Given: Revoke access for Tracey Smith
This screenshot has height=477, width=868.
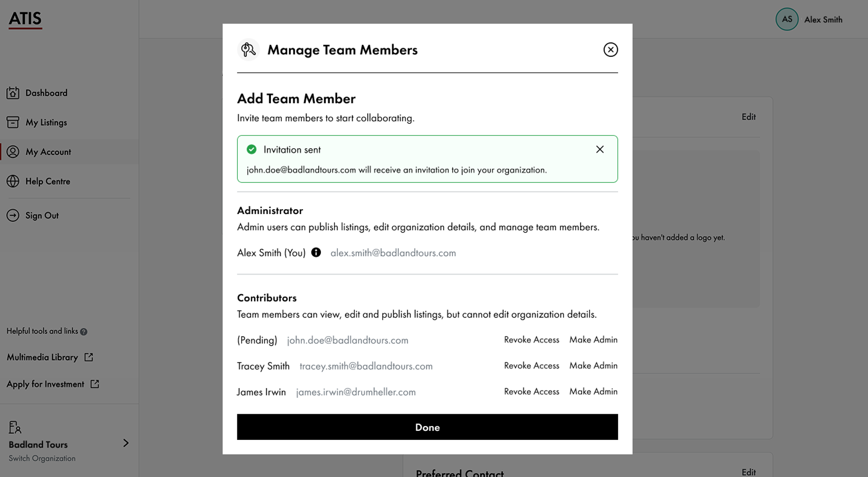Looking at the screenshot, I should (532, 365).
